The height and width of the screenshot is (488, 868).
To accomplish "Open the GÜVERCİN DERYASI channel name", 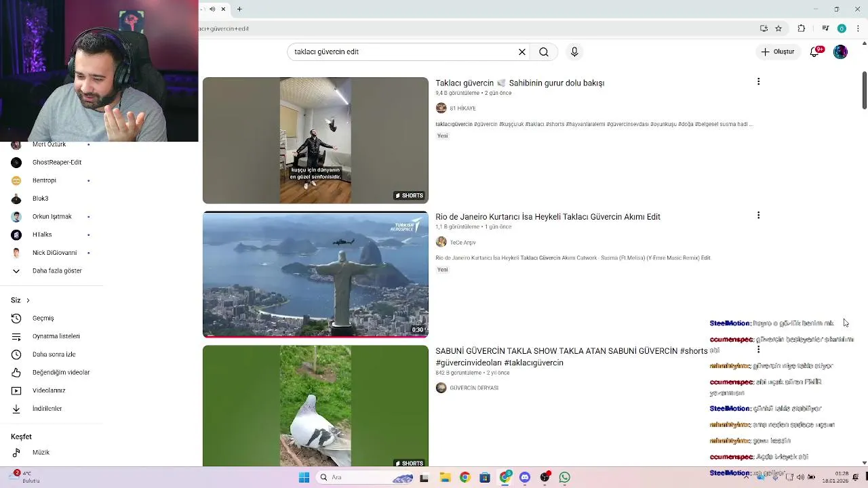I will point(474,388).
